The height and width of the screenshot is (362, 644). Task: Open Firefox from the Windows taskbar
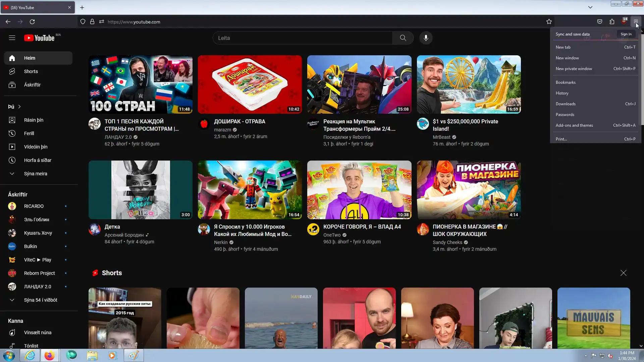50,355
